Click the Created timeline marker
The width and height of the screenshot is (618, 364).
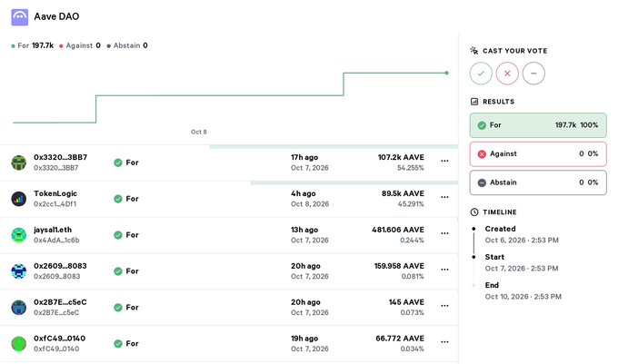(473, 229)
